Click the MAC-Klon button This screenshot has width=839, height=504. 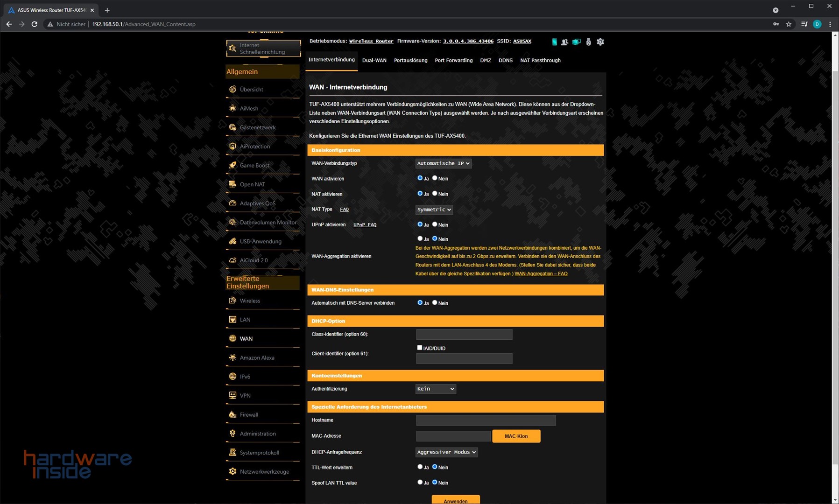(516, 436)
